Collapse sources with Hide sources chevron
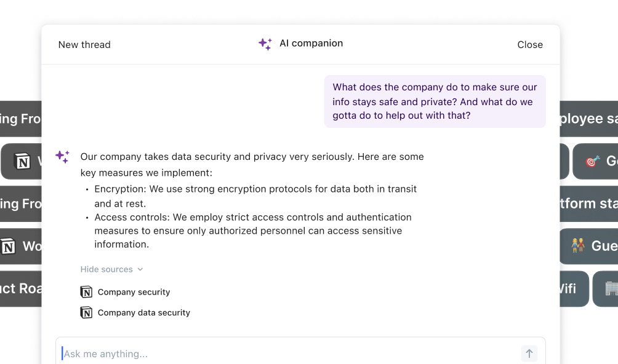Image resolution: width=618 pixels, height=364 pixels. (x=140, y=269)
